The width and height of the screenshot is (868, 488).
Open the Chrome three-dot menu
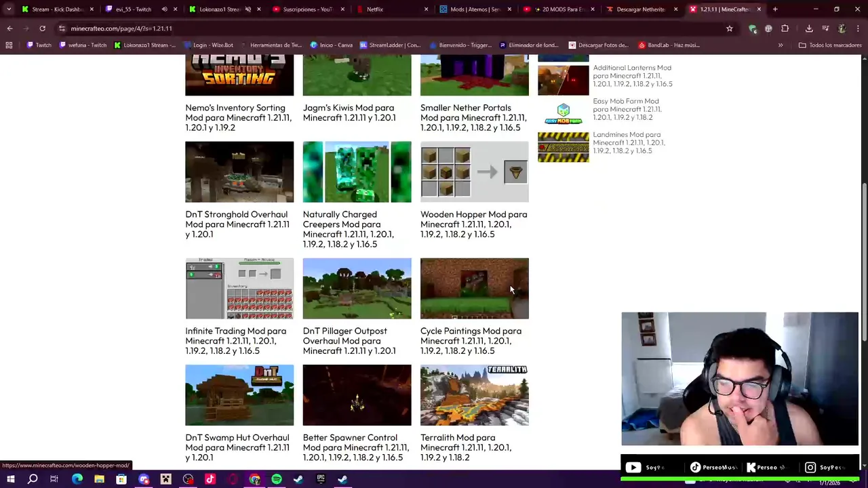(x=858, y=28)
